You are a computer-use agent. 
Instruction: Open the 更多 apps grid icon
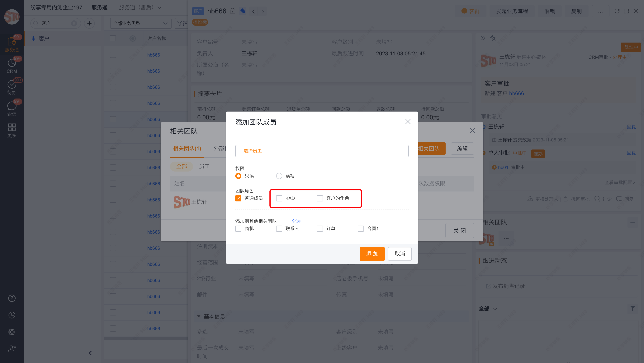point(12,130)
